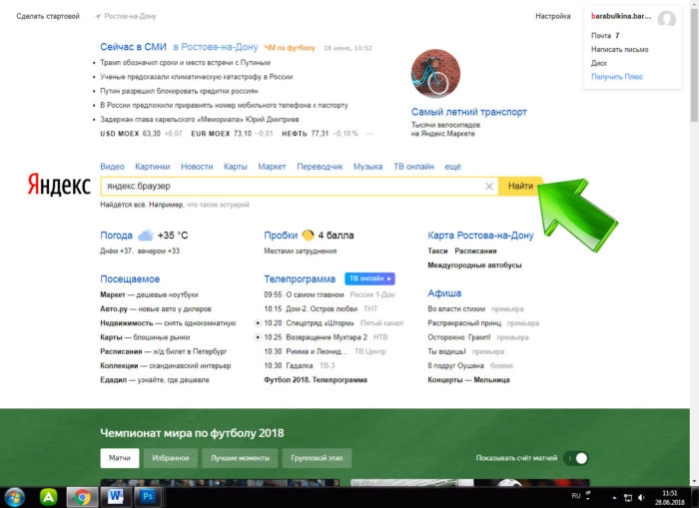Open the Посещаемое heading
Viewport: 699px width, 508px height.
[x=130, y=279]
